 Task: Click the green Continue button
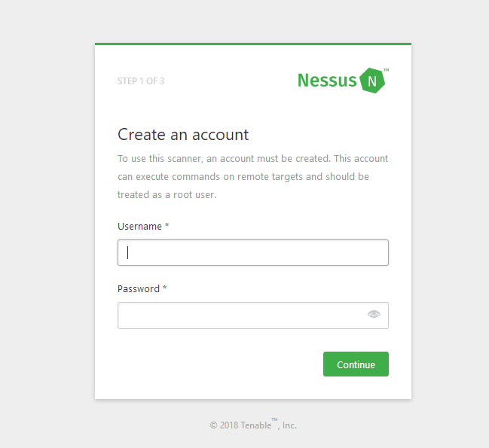(x=356, y=364)
